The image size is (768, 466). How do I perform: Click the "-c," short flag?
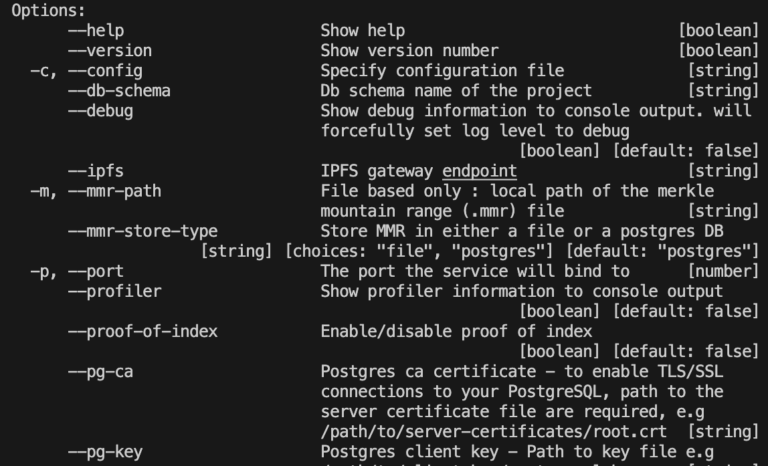(44, 71)
